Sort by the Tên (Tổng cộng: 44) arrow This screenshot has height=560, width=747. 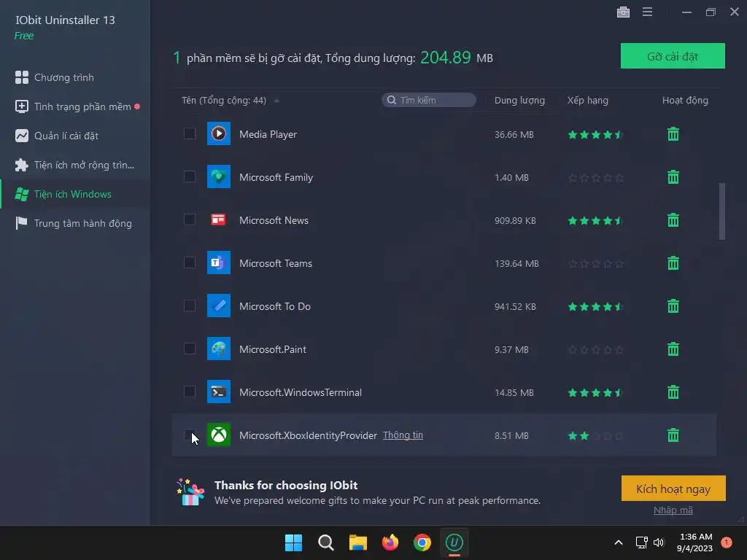(276, 101)
